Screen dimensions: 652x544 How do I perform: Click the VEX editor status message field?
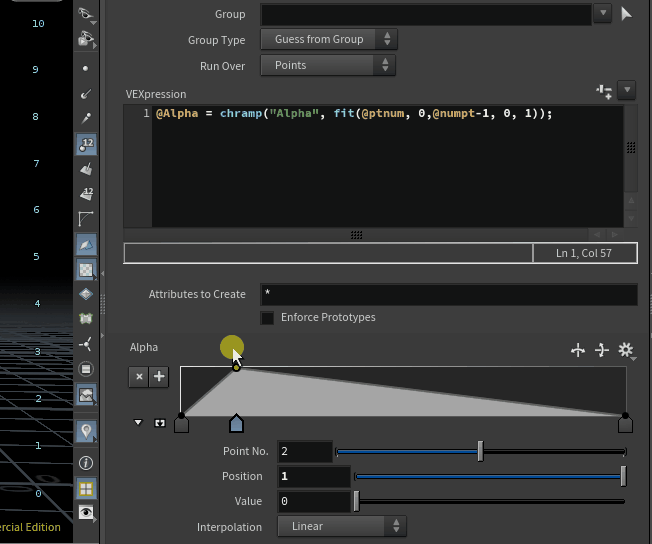328,253
